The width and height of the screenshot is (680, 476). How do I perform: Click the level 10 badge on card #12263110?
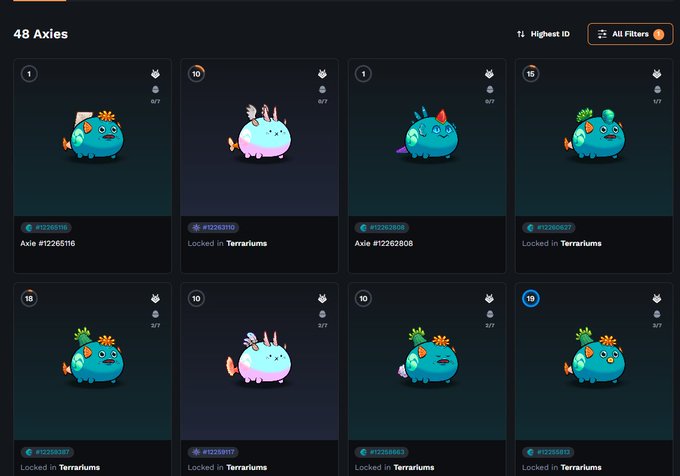coord(196,74)
